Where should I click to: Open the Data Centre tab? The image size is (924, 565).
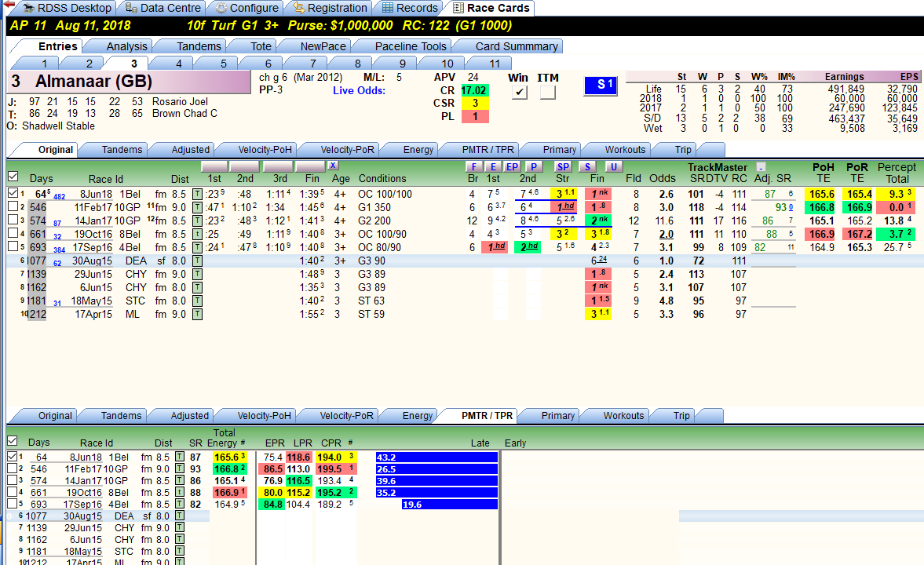pos(163,8)
